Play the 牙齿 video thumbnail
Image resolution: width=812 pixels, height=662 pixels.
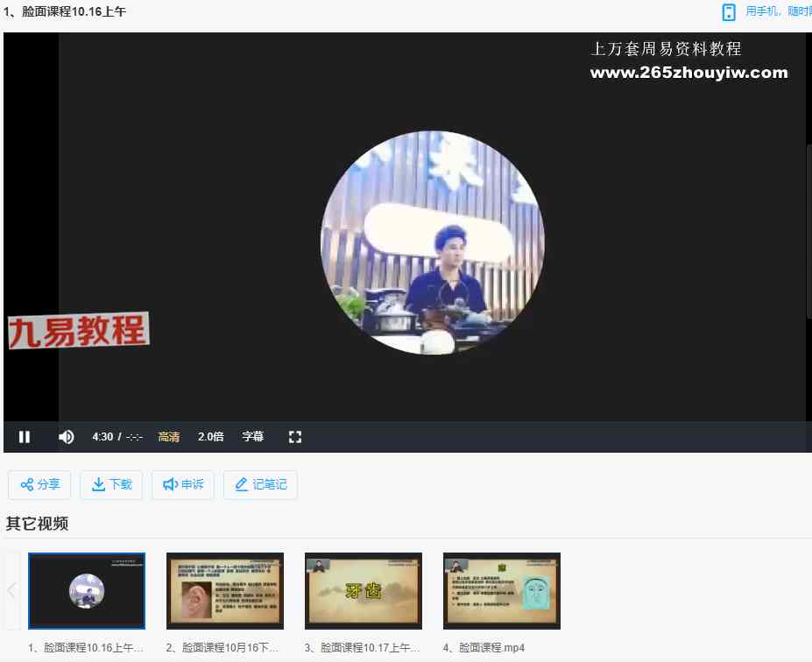tap(364, 591)
